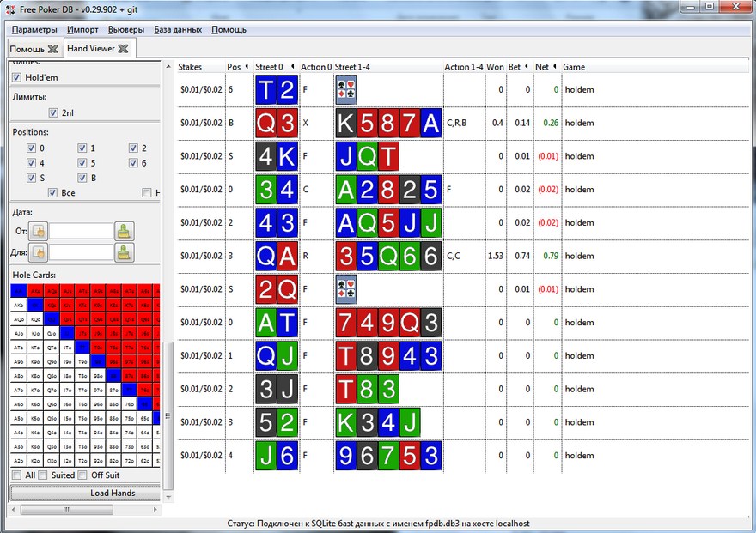Switch to the Помощь tab
This screenshot has width=756, height=533.
coord(27,49)
